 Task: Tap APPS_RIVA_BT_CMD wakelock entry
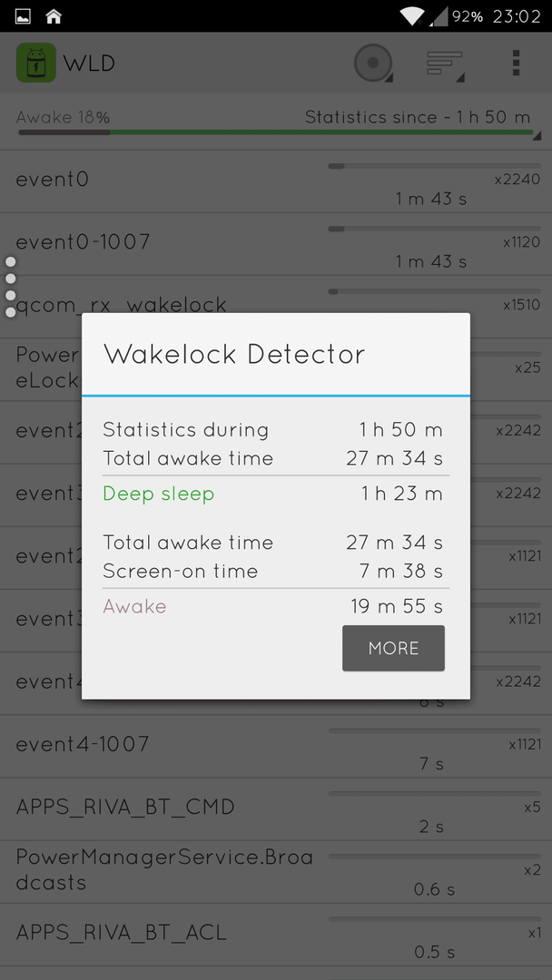(x=276, y=808)
